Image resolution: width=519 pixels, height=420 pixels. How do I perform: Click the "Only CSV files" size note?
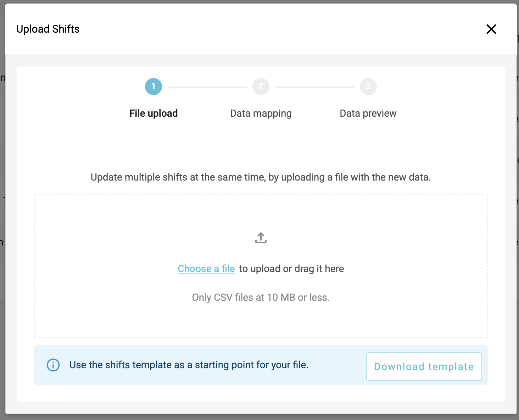pos(261,298)
